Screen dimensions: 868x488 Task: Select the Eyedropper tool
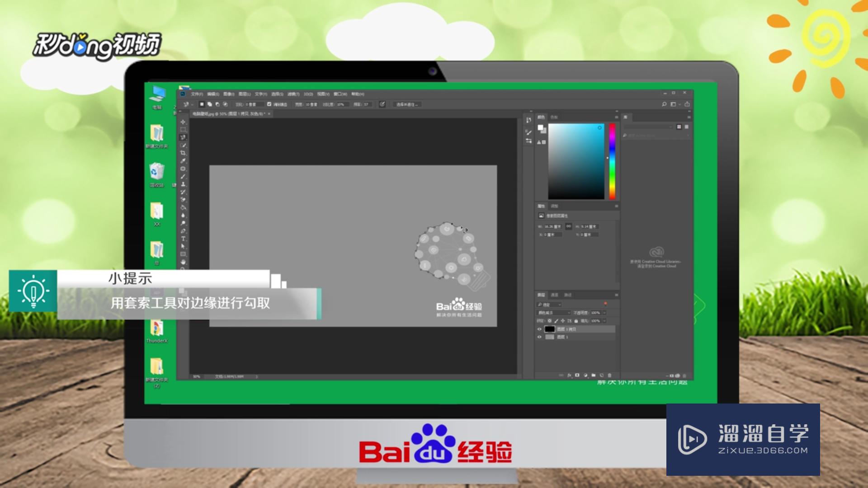point(183,160)
